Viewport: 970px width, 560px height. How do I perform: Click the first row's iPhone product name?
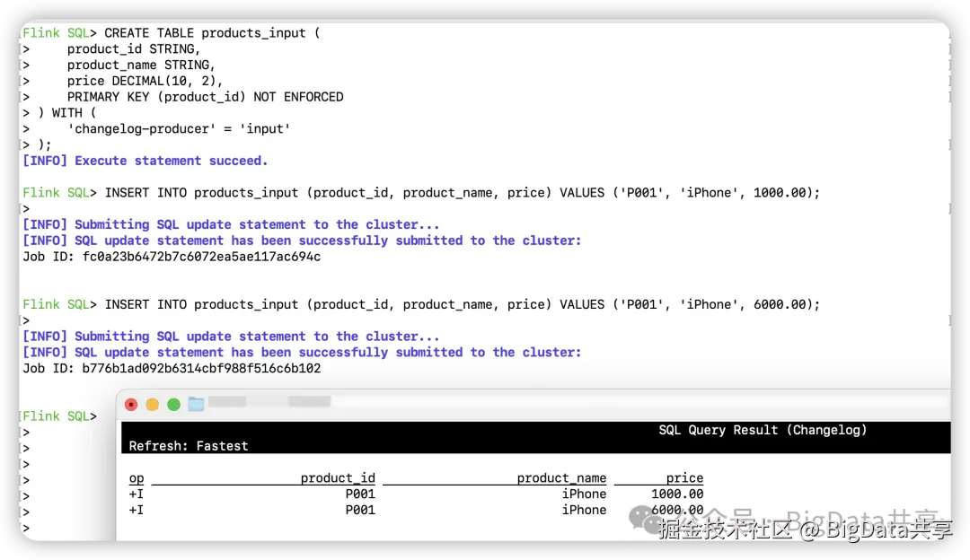point(584,494)
